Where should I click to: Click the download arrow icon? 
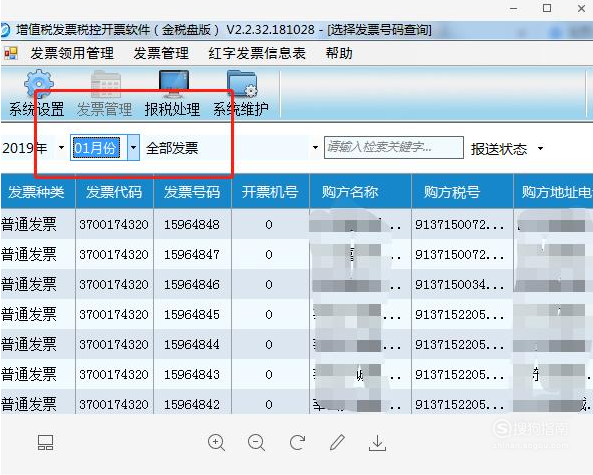[377, 442]
